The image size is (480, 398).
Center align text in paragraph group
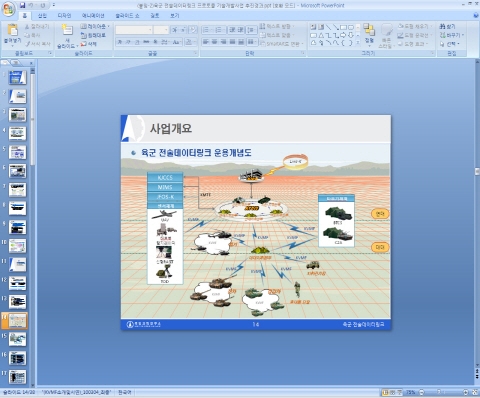pyautogui.click(x=215, y=42)
